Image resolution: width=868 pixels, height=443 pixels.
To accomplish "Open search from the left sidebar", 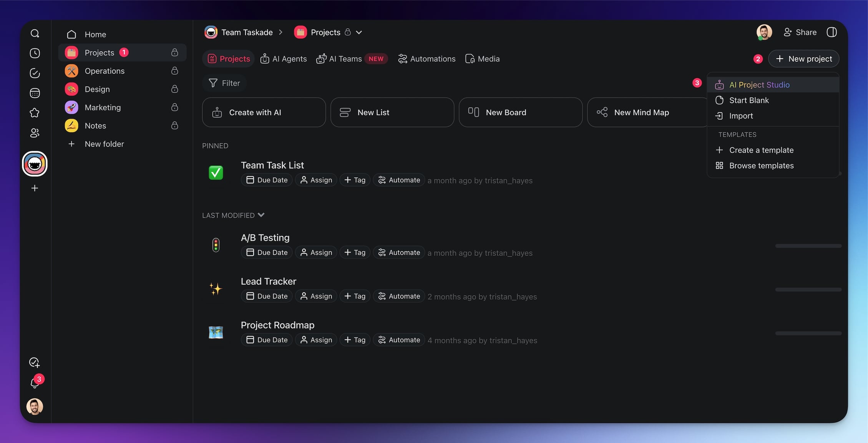I will coord(35,33).
